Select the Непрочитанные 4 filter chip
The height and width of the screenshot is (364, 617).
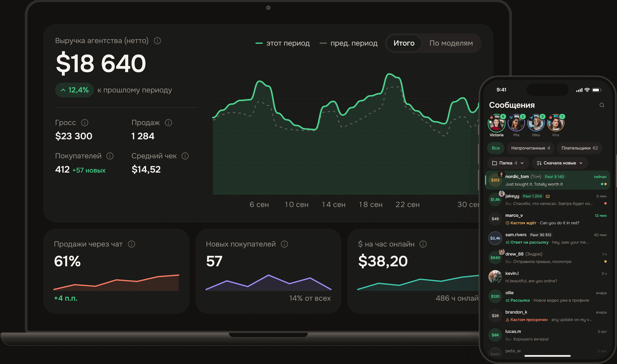(530, 148)
